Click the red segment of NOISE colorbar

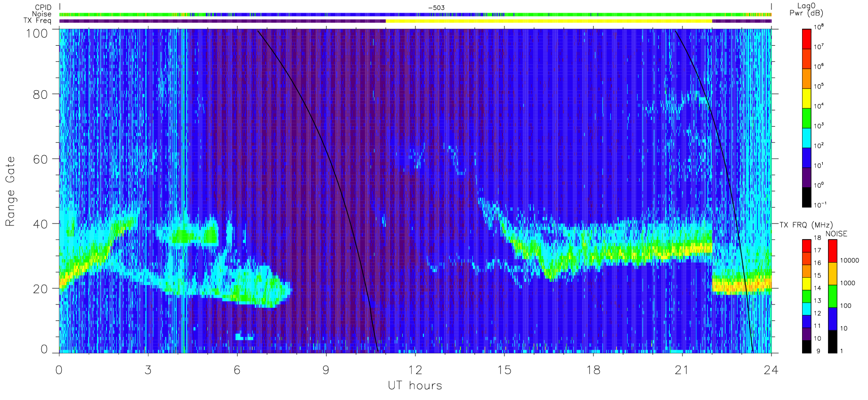coord(833,251)
